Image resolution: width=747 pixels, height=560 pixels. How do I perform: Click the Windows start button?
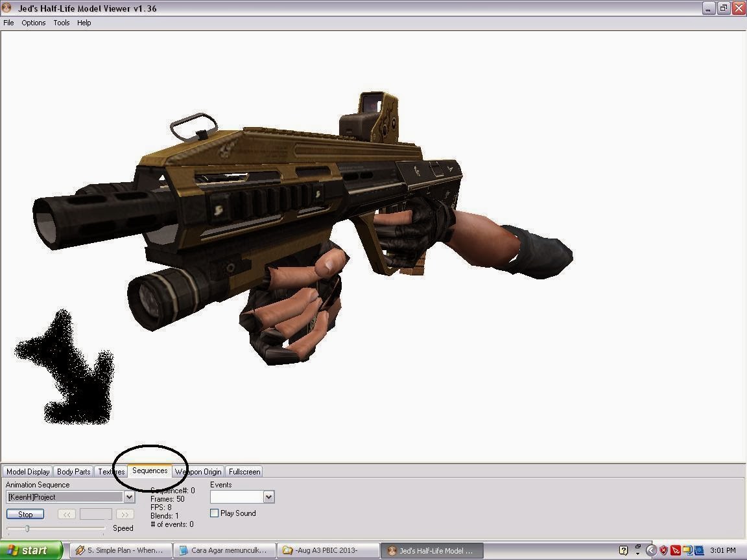coord(31,550)
